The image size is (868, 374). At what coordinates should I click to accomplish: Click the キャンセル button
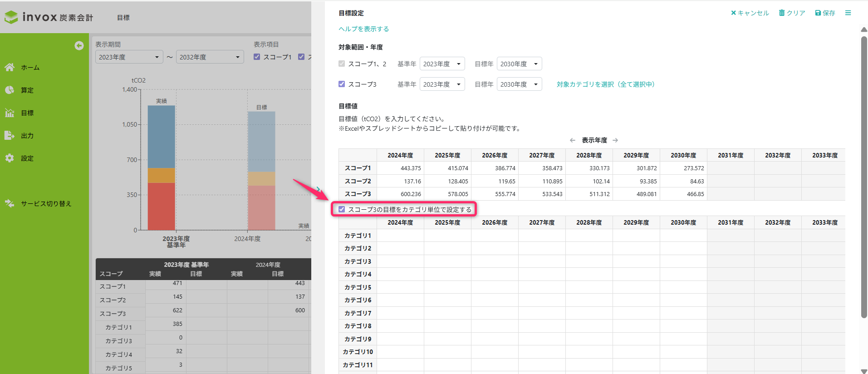(x=750, y=13)
